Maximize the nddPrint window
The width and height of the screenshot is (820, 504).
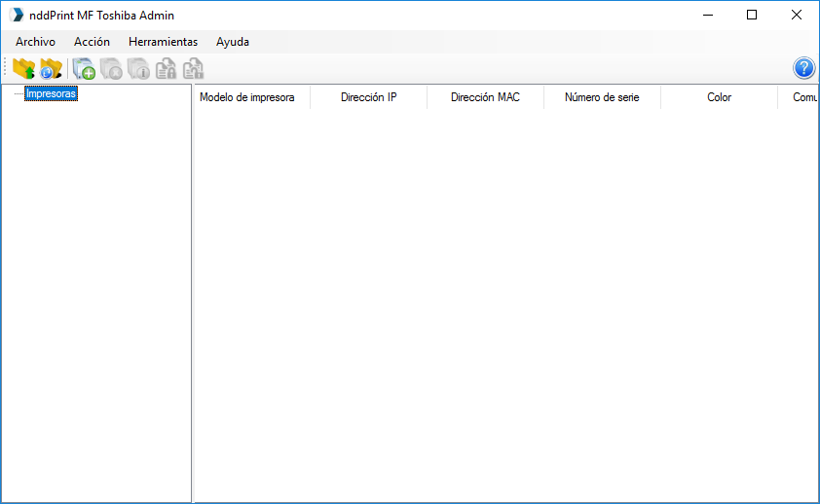(752, 16)
